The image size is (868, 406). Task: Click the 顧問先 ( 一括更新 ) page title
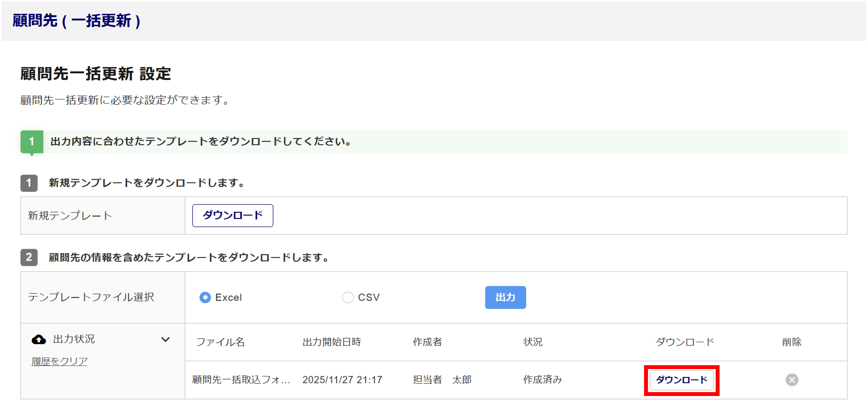point(76,21)
